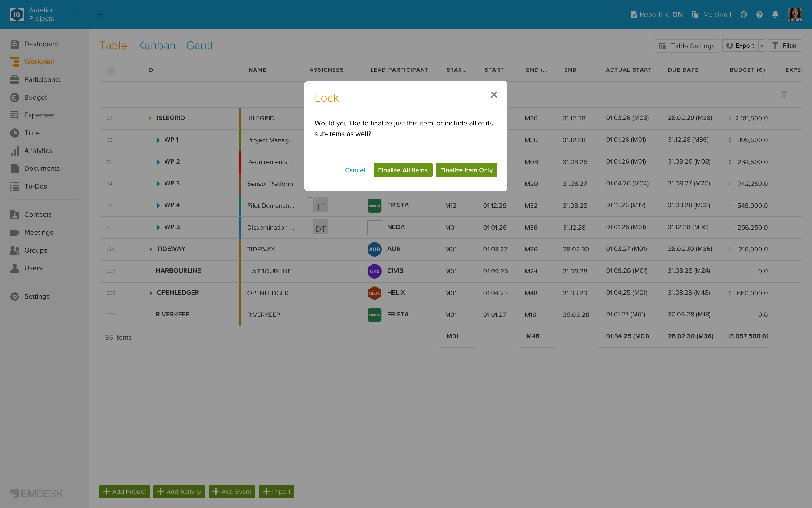This screenshot has height=508, width=812.
Task: Open the Participants sidebar icon
Action: tap(14, 80)
